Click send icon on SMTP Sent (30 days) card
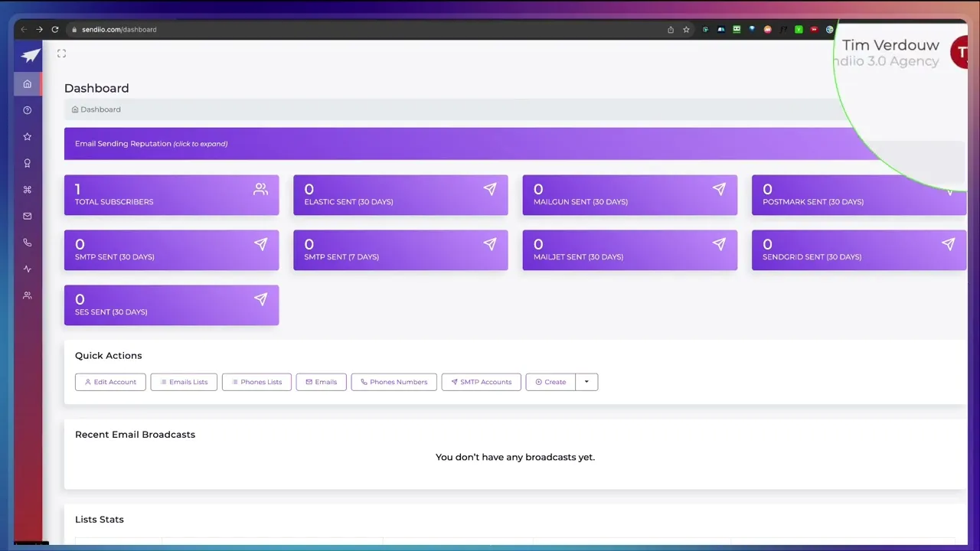This screenshot has height=551, width=980. 260,244
